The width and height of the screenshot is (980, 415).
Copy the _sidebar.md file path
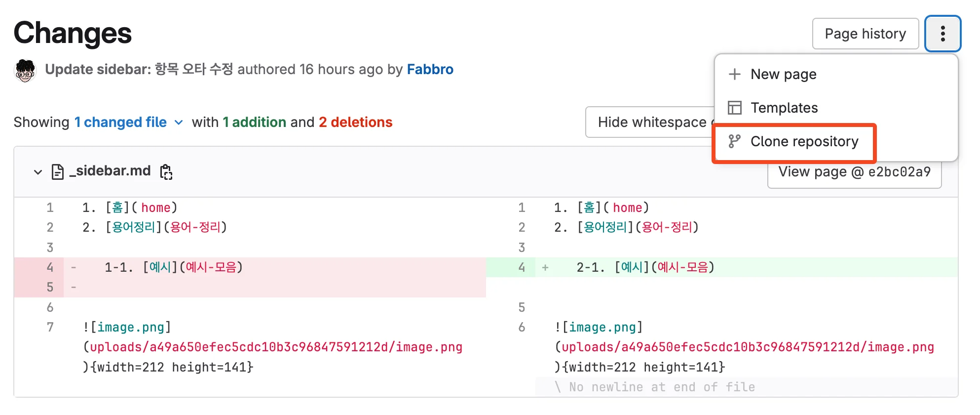166,172
